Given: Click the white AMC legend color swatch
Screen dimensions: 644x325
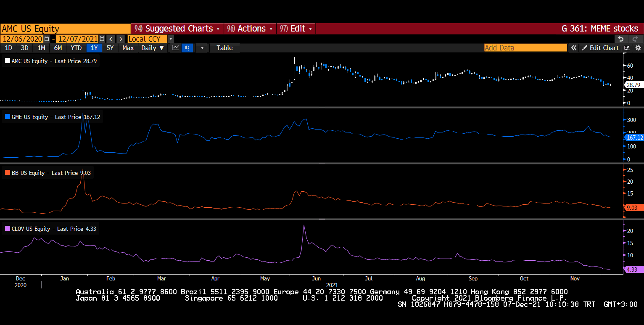Looking at the screenshot, I should point(7,61).
